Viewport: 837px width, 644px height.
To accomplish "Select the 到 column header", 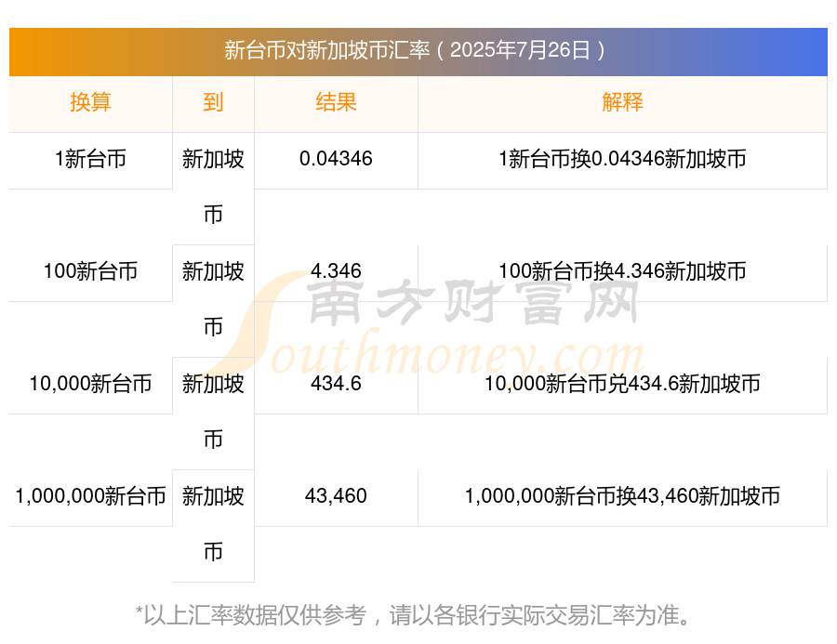I will (213, 101).
